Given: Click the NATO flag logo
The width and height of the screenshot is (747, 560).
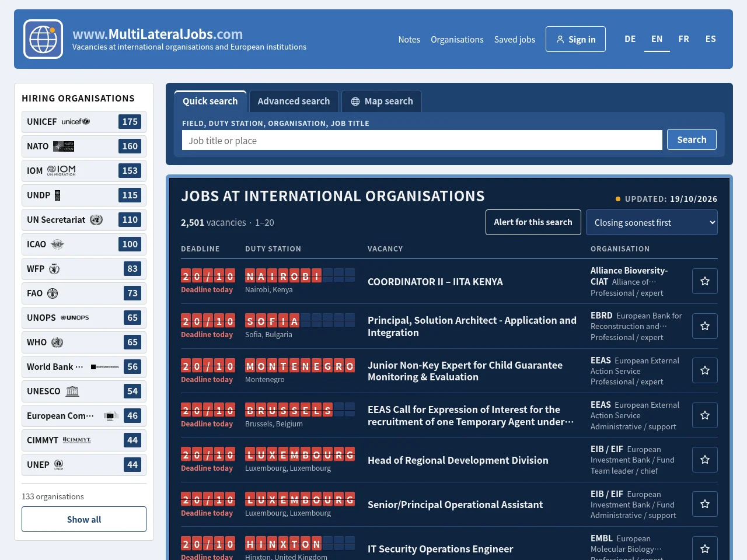Looking at the screenshot, I should (64, 146).
